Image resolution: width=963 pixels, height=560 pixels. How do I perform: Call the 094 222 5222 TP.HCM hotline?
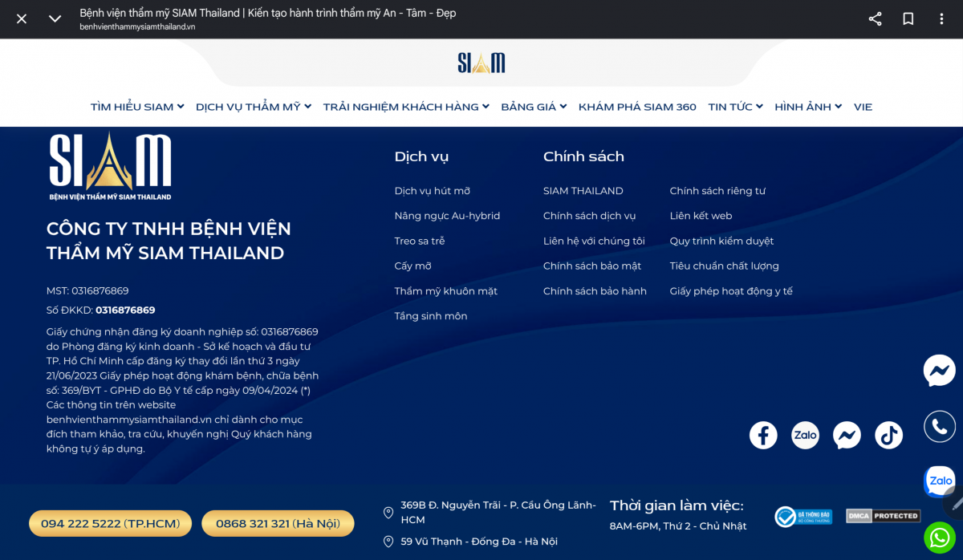(x=111, y=523)
